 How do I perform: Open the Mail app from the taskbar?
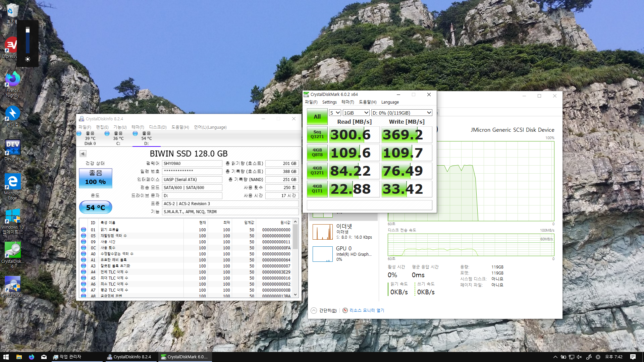click(44, 357)
